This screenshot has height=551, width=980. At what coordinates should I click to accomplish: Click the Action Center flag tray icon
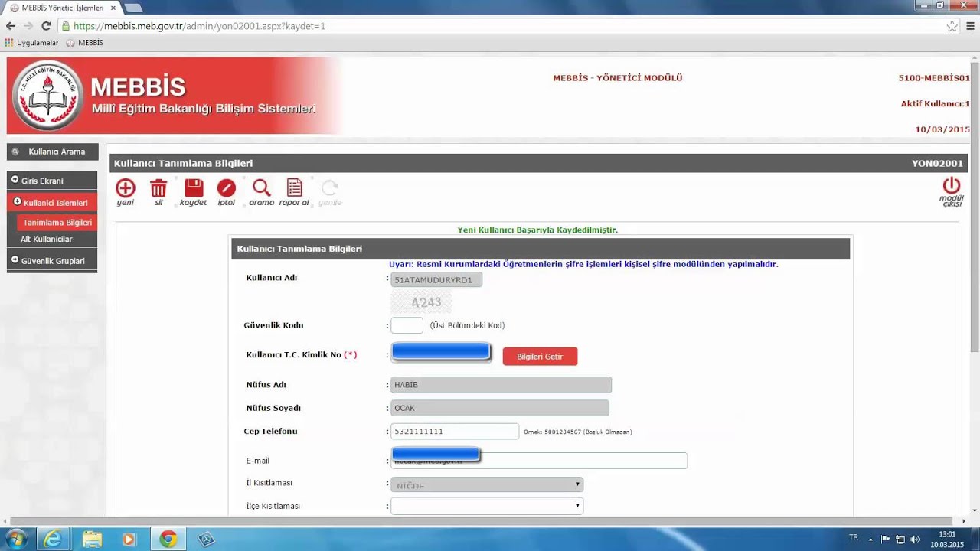click(886, 539)
